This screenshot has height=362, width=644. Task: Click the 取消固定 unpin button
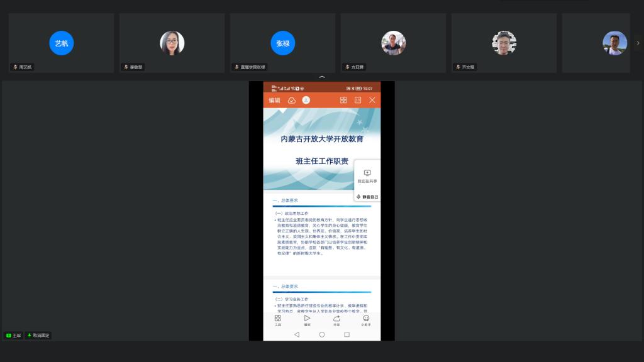pyautogui.click(x=38, y=336)
